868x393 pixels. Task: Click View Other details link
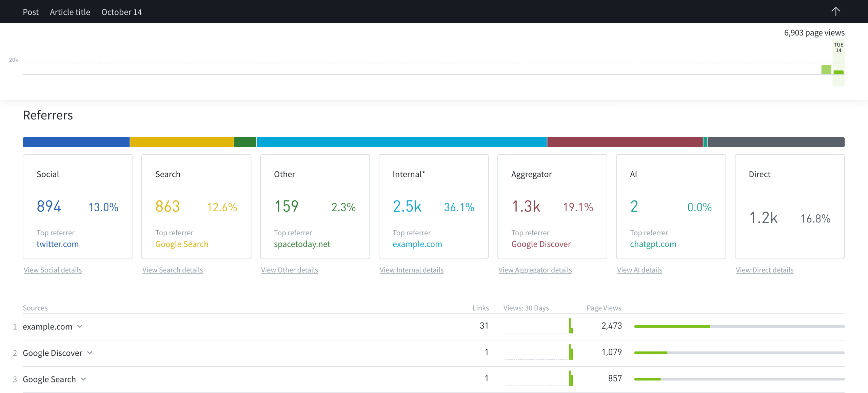coord(289,270)
